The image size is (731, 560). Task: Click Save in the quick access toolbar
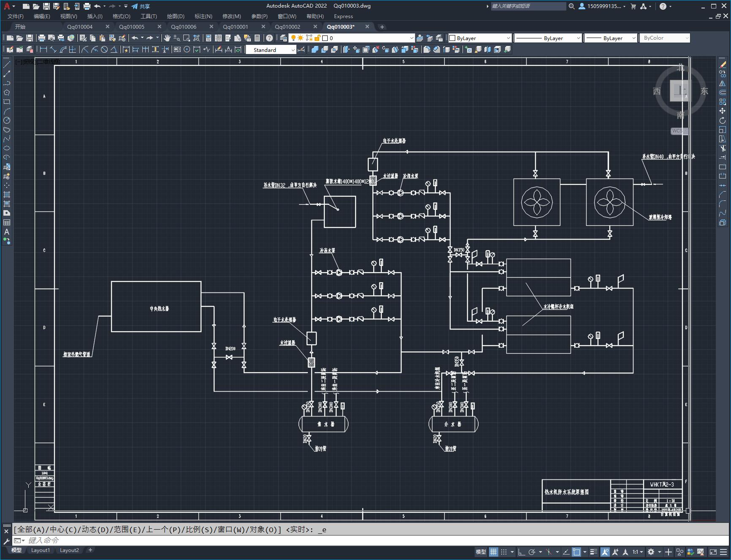[x=46, y=6]
